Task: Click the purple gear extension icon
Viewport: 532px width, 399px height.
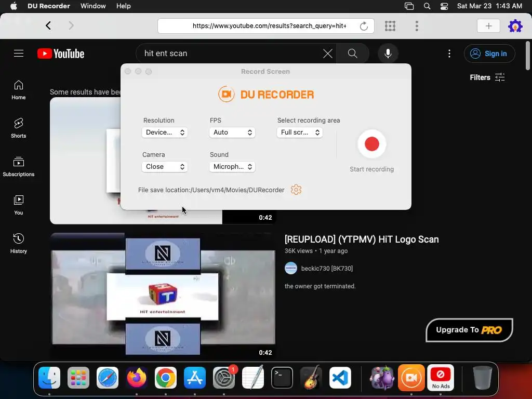Action: 515,26
